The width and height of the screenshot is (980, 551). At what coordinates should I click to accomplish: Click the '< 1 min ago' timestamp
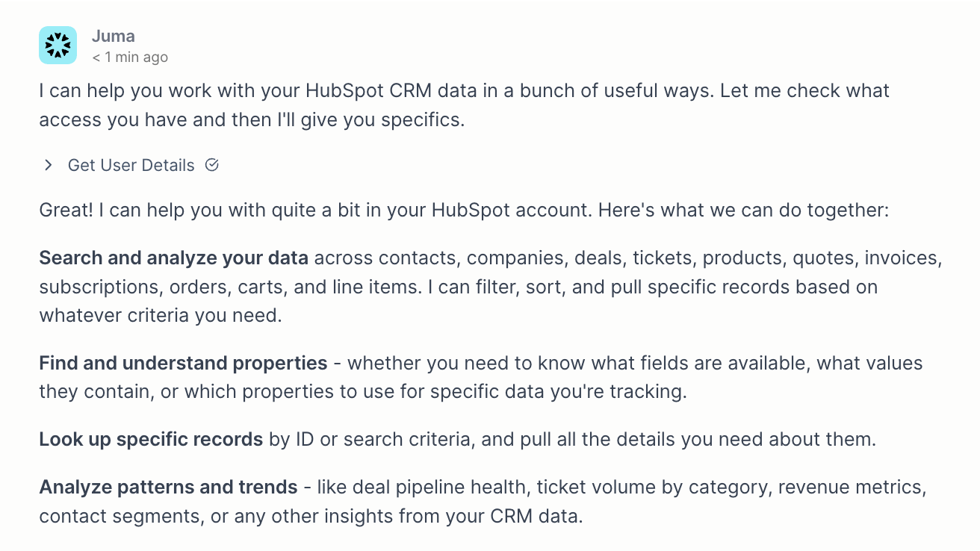pyautogui.click(x=130, y=57)
